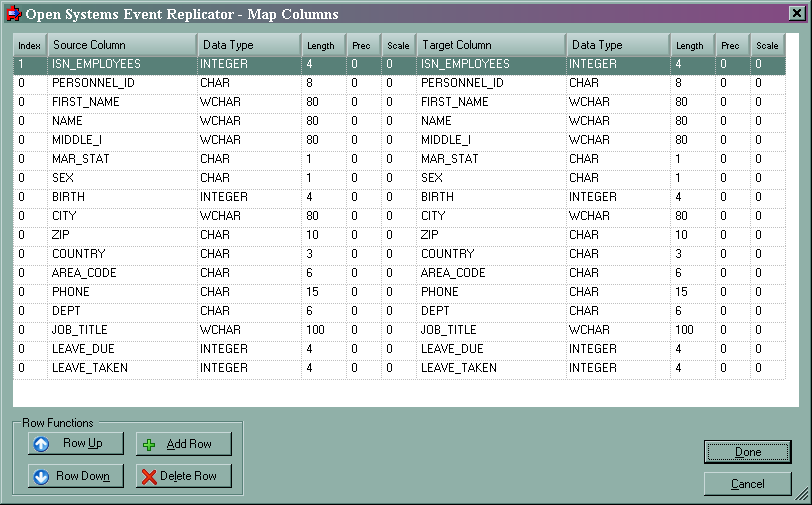Screen dimensions: 812x505
Task: Click the target Length column header
Action: (691, 46)
